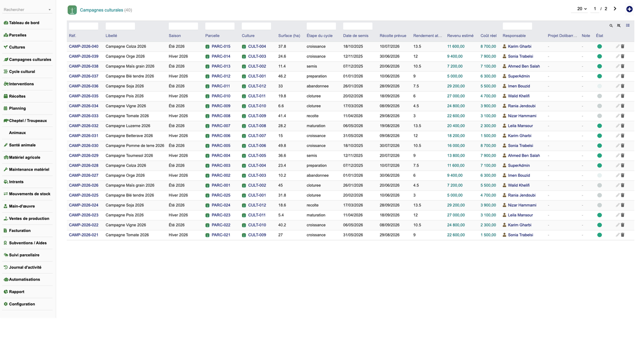644x362 pixels.
Task: Open Parcelles in the sidebar menu
Action: [x=17, y=35]
